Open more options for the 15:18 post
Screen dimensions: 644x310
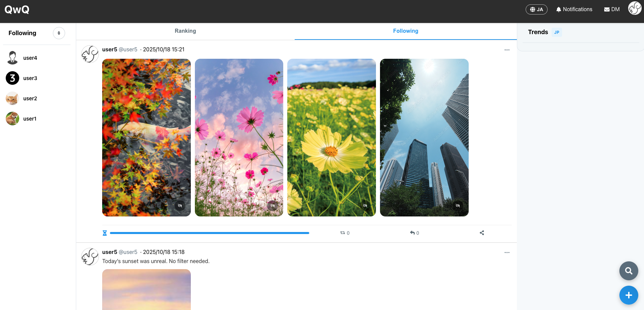tap(507, 253)
